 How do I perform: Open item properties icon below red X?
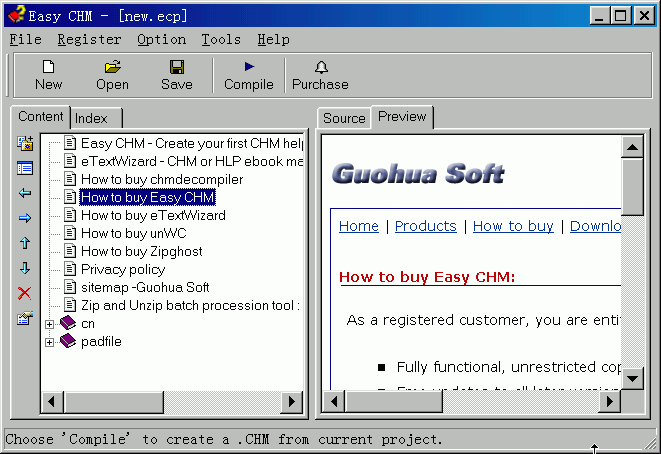(x=25, y=318)
